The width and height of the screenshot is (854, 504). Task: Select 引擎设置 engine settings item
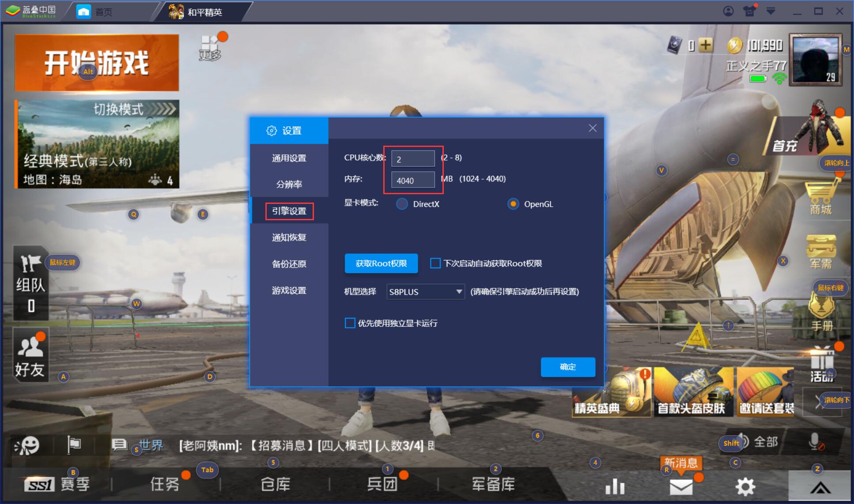point(289,211)
